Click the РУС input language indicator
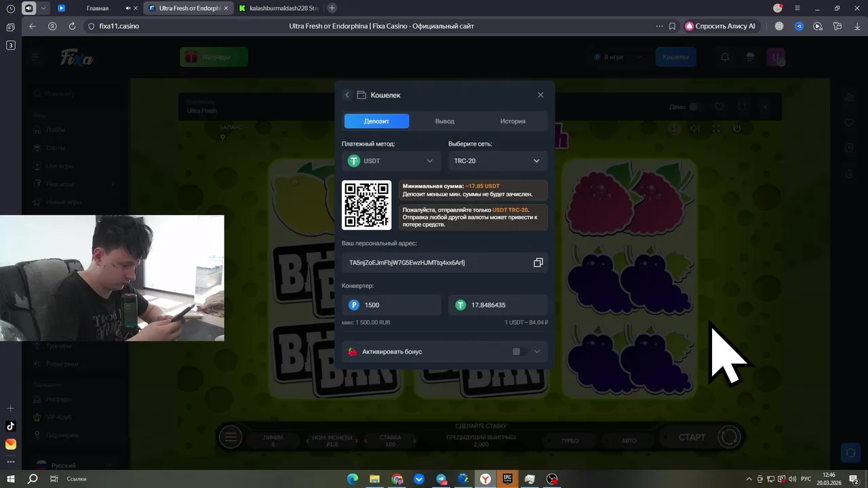Image resolution: width=868 pixels, height=488 pixels. (x=806, y=479)
